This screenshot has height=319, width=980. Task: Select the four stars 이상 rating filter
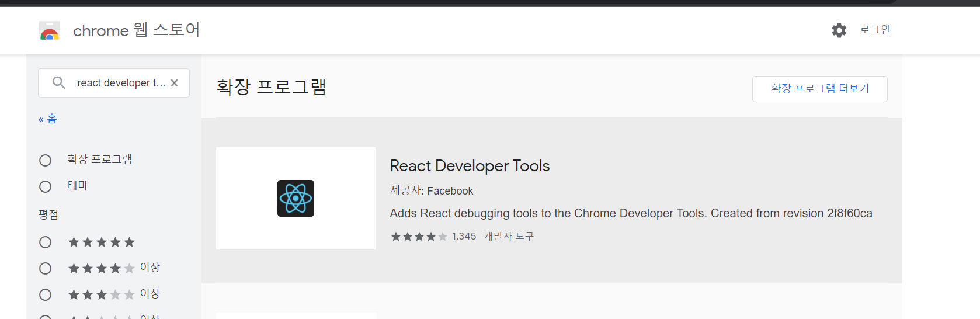coord(45,268)
